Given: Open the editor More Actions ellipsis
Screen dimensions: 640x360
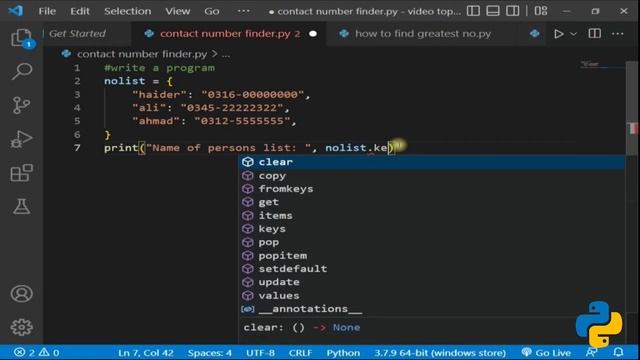Looking at the screenshot, I should point(618,33).
